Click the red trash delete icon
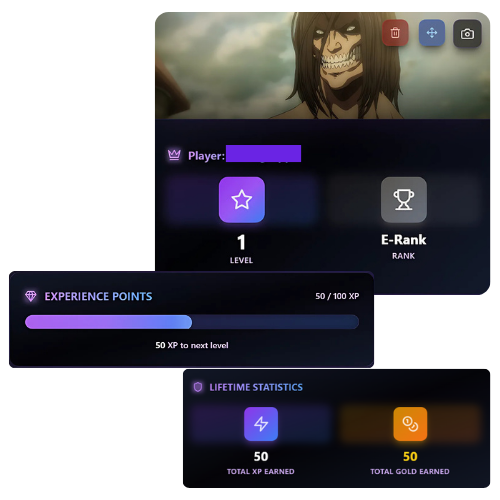The width and height of the screenshot is (500, 500). pyautogui.click(x=395, y=33)
